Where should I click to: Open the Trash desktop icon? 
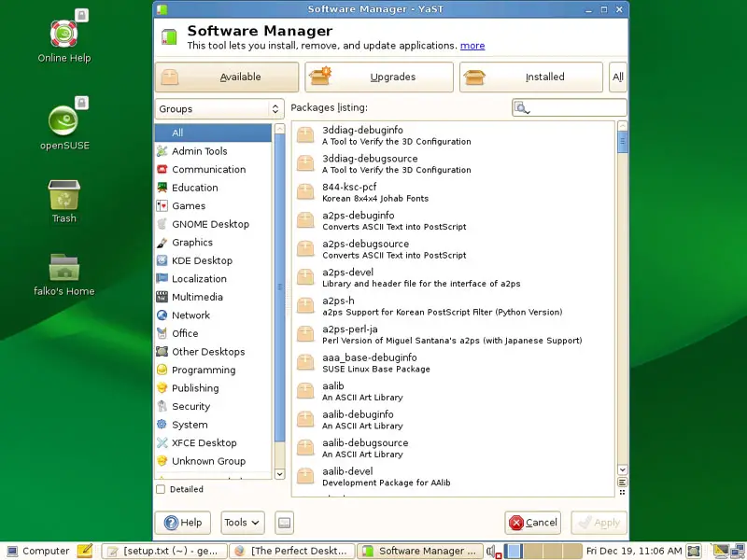[63, 194]
